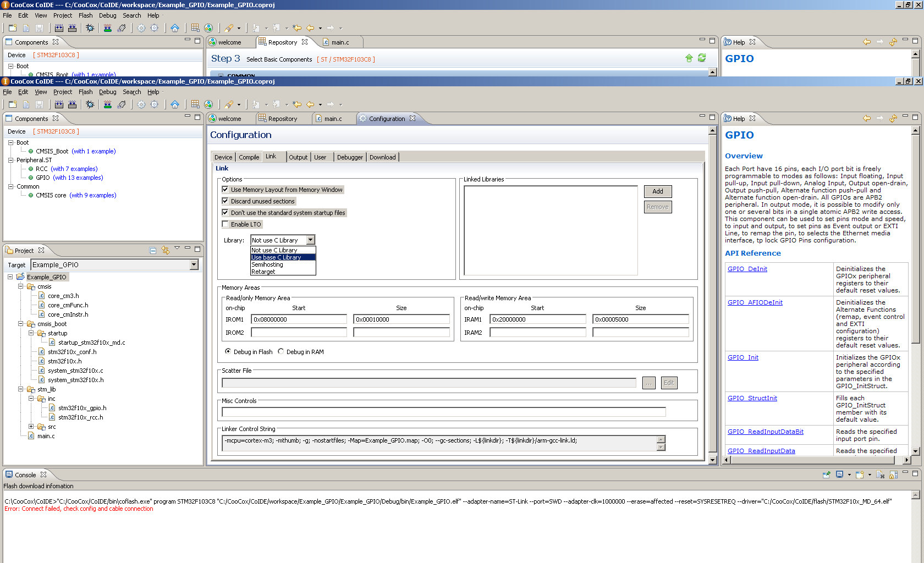Viewport: 924px width, 563px height.
Task: Pin the Console view
Action: click(x=826, y=474)
